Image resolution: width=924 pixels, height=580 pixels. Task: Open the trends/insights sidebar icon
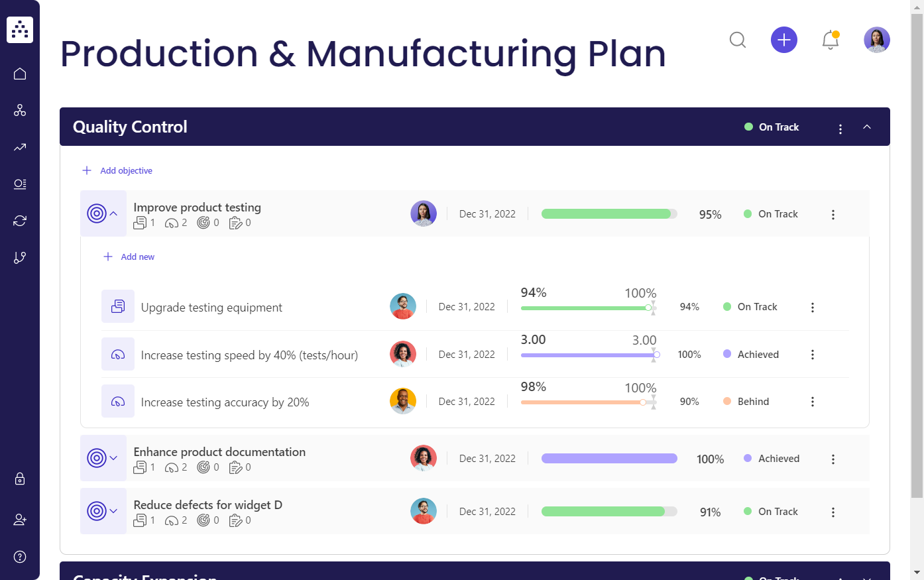19,147
